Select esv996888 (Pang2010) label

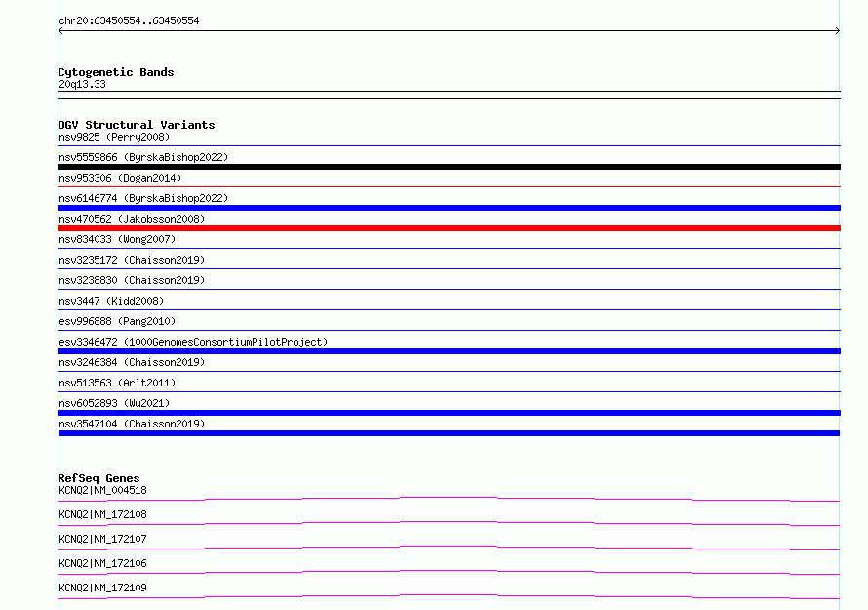tap(117, 321)
